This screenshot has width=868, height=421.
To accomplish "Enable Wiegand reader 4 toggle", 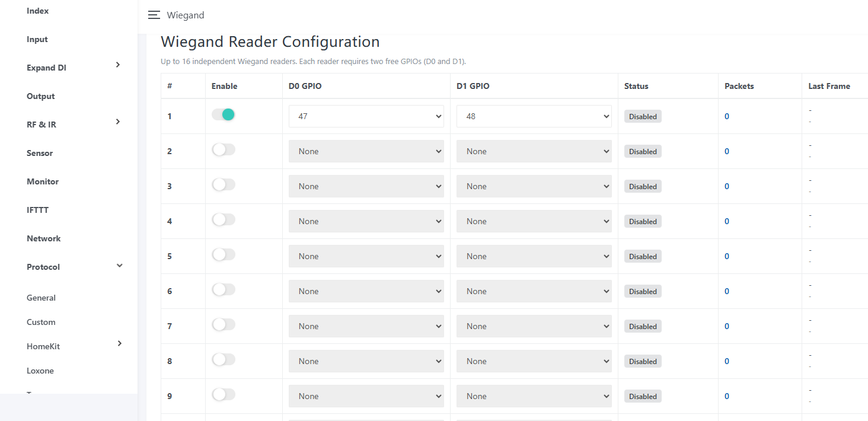I will pyautogui.click(x=224, y=219).
